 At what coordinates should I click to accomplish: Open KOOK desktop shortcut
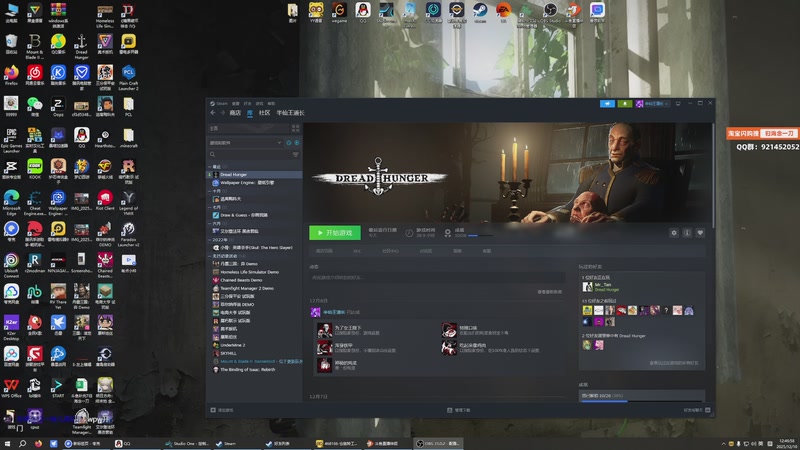(x=35, y=169)
